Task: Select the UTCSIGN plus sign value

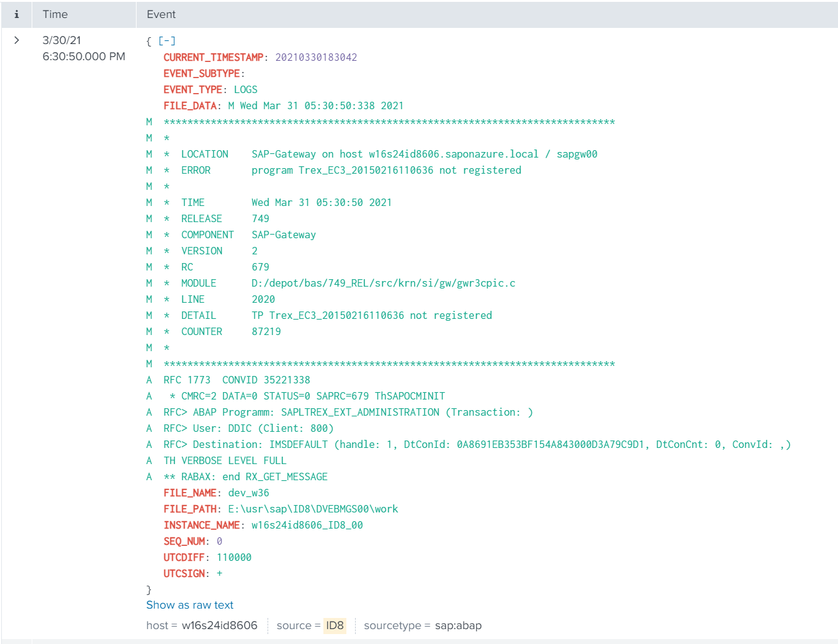Action: pos(219,573)
